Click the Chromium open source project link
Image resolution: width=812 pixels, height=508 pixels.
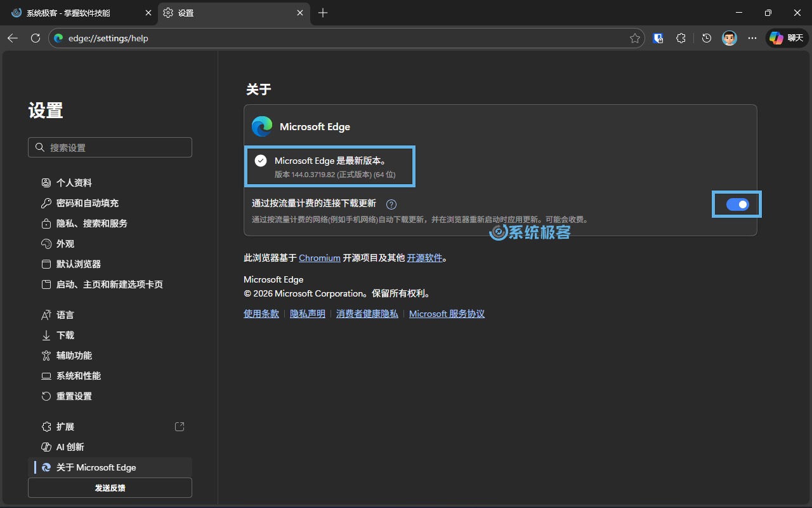point(319,258)
